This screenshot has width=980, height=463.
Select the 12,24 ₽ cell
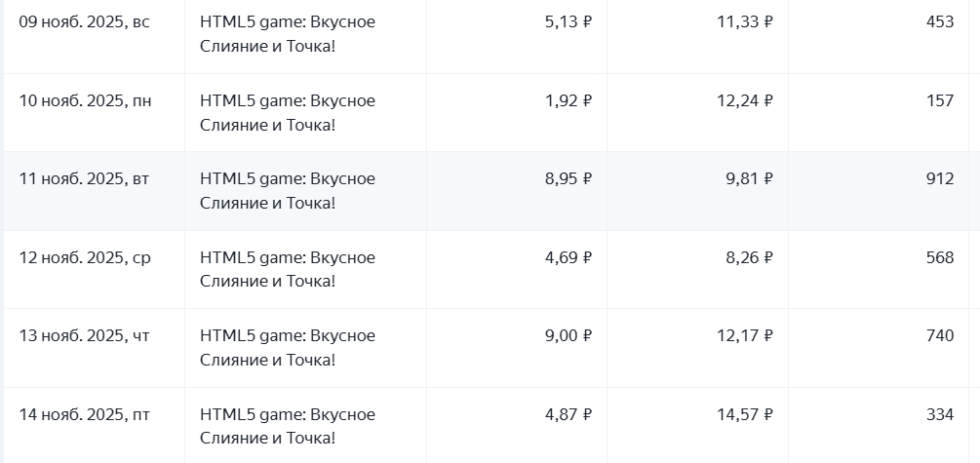[744, 100]
